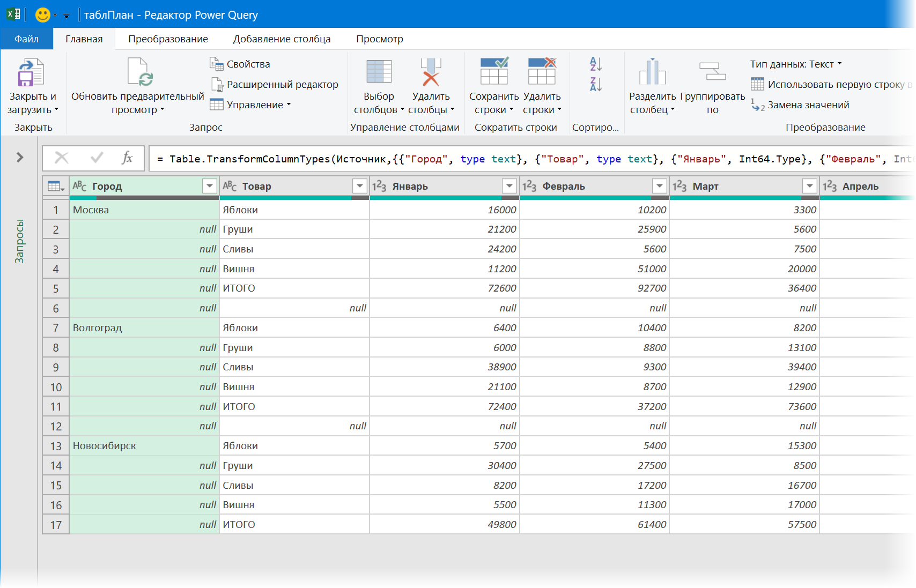Select the Волгоград cell

(144, 328)
